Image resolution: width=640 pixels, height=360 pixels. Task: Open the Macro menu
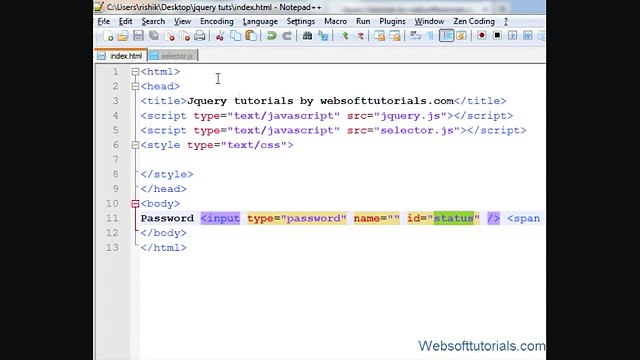coord(336,21)
